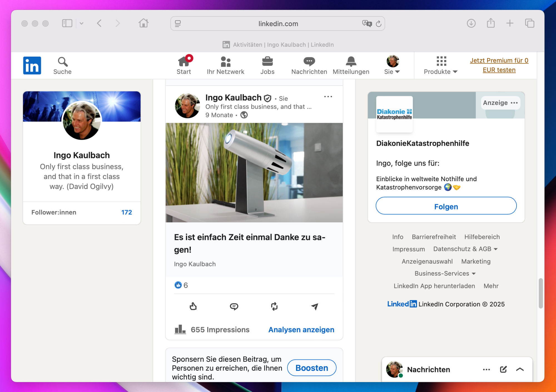The width and height of the screenshot is (556, 392).
Task: Click the Folgen button for Diakonie
Action: tap(446, 206)
